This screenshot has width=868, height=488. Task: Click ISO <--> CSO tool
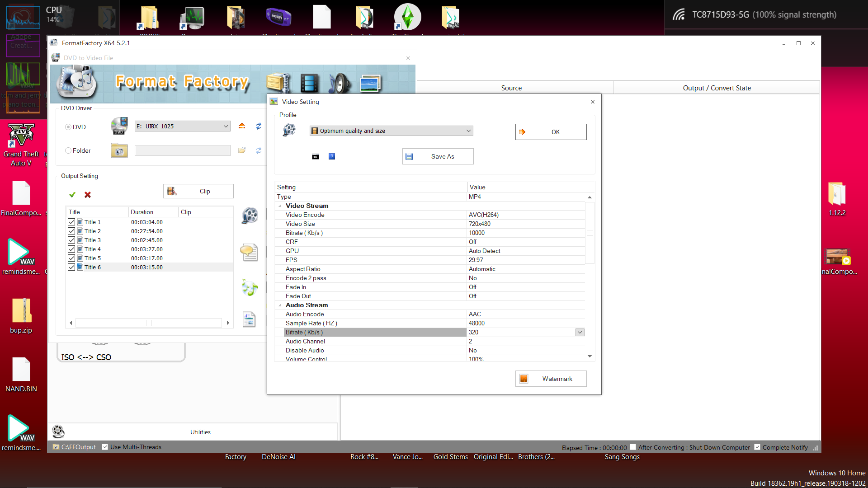pyautogui.click(x=86, y=357)
